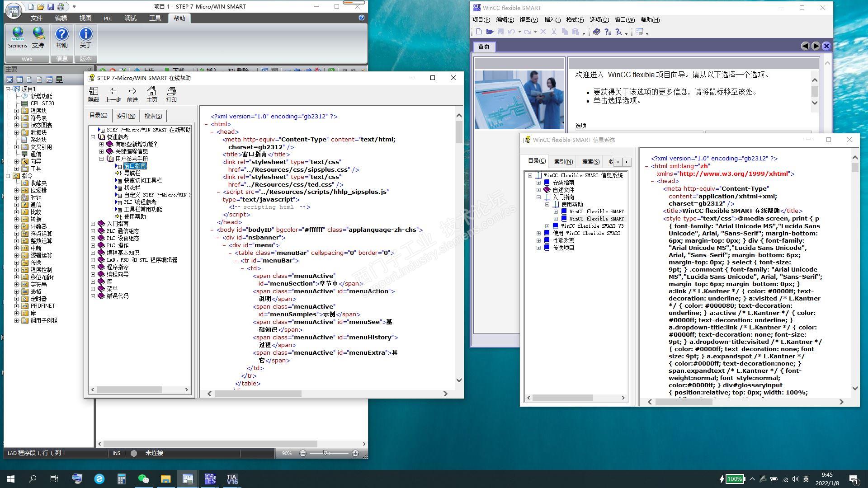Click next tab arrow in WinCC 首页 bar
The height and width of the screenshot is (488, 868).
coord(816,46)
